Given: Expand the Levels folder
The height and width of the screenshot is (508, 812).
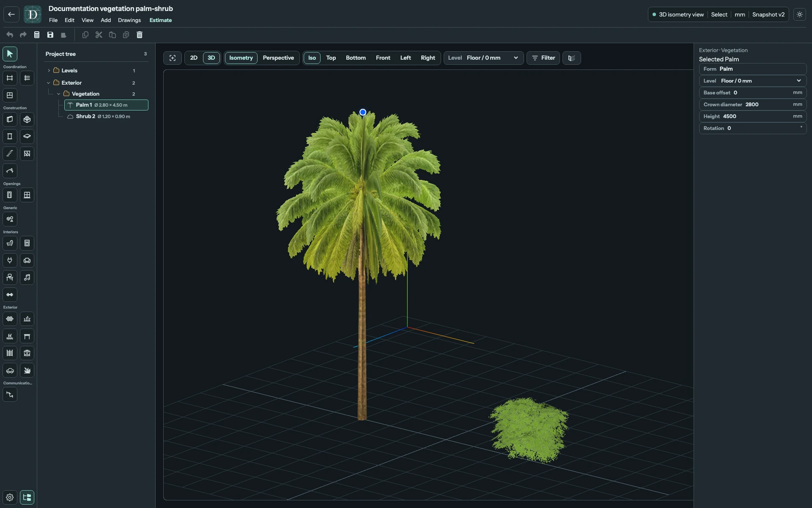Looking at the screenshot, I should coord(49,71).
